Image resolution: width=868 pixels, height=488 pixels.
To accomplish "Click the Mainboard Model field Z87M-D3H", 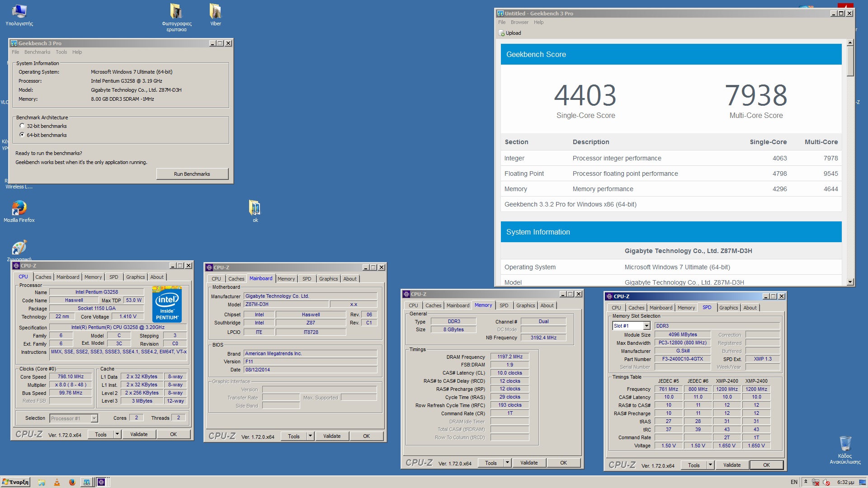I will coord(286,305).
